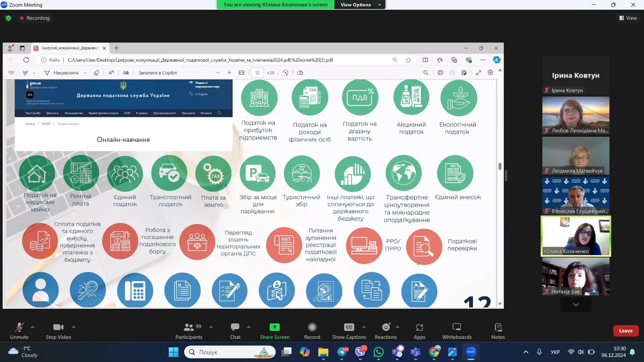The image size is (644, 362).
Task: Click the green Share Screen icon
Action: point(274,327)
